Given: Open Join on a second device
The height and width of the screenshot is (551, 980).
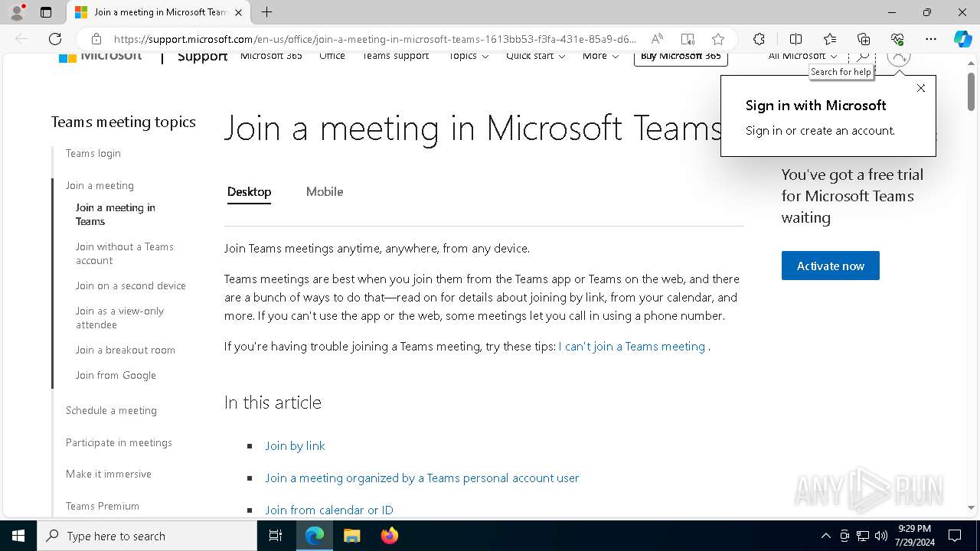Looking at the screenshot, I should 130,285.
